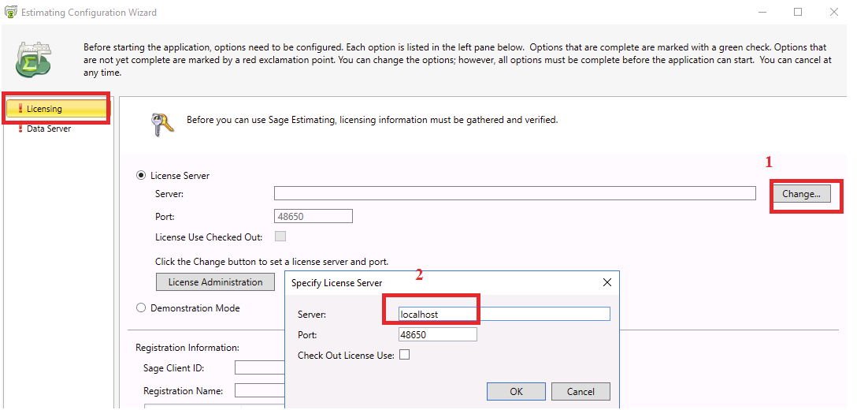Click the Sage Client ID field

coord(260,368)
